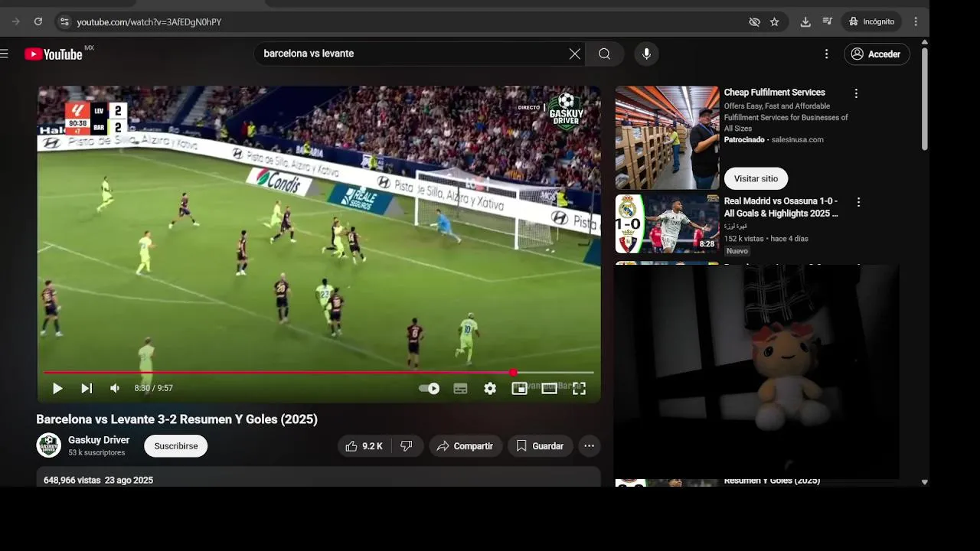980x551 pixels.
Task: Open Cheap Fulfilment Services ad thumbnail
Action: pyautogui.click(x=667, y=138)
